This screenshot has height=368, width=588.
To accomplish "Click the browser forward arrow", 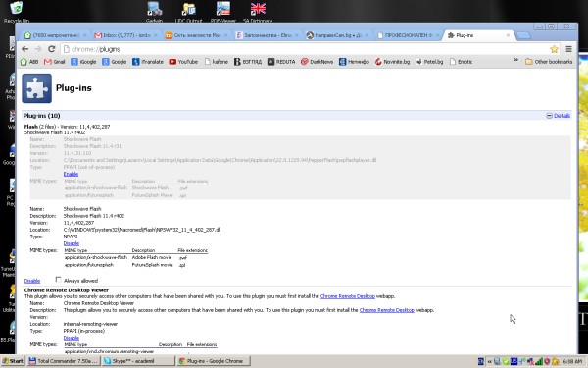I will point(38,49).
